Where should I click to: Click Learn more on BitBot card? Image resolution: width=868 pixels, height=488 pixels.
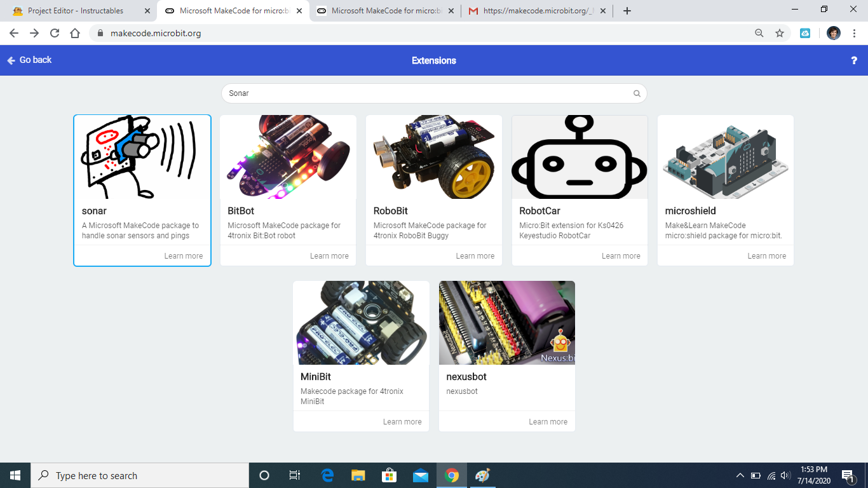click(329, 256)
